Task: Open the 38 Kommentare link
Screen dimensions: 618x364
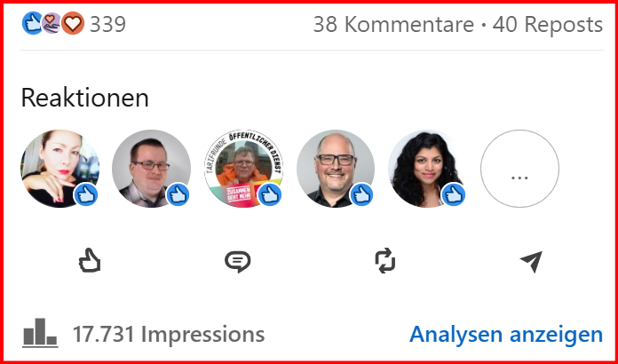Action: click(393, 25)
